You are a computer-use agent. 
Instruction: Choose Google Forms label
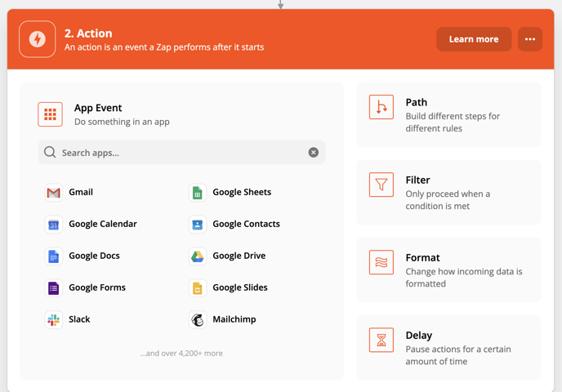pyautogui.click(x=97, y=287)
